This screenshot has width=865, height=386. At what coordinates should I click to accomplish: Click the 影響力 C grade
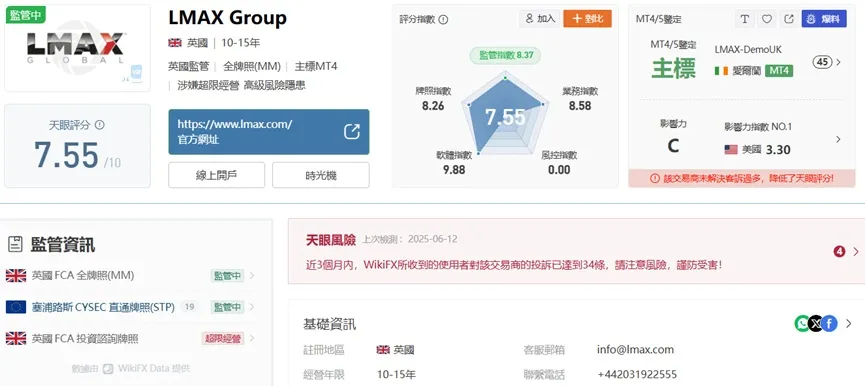[x=673, y=146]
